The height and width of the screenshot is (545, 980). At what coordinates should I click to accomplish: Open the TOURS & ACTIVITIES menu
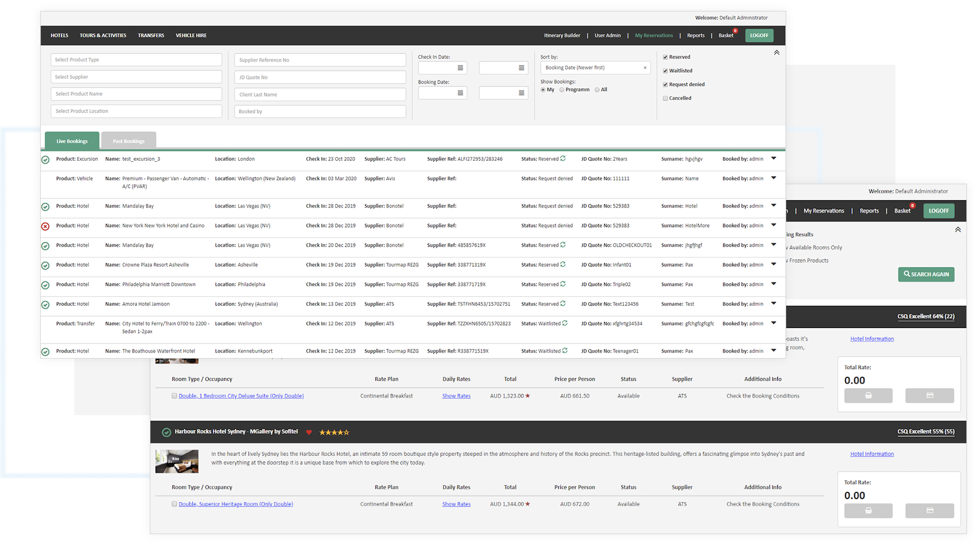pos(103,35)
